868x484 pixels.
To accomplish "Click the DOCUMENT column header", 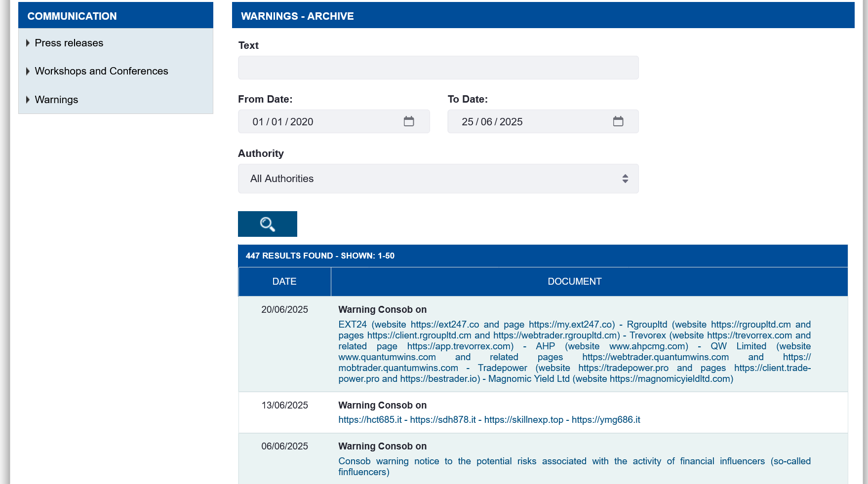I will 575,281.
